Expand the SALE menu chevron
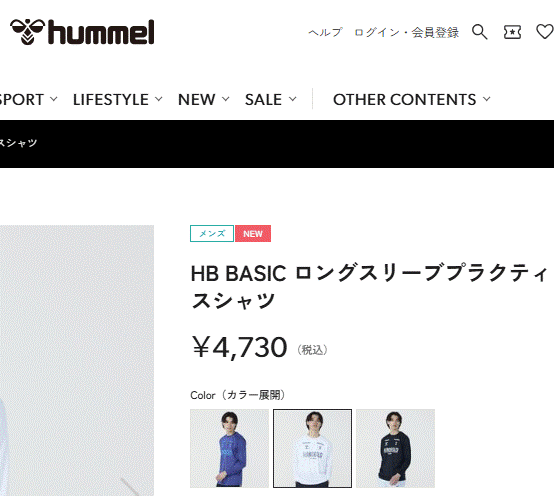 click(x=293, y=99)
